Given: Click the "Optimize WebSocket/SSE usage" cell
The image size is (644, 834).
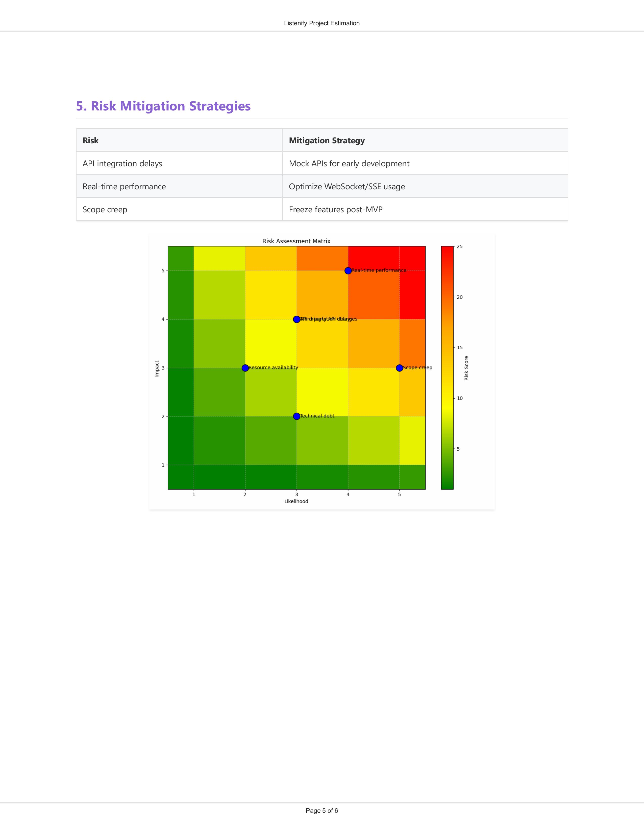Looking at the screenshot, I should pos(425,186).
